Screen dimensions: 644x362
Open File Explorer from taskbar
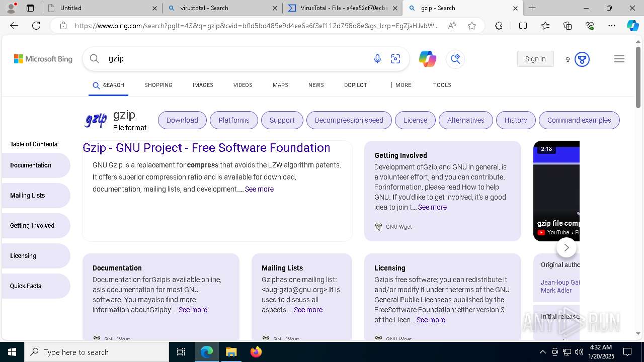(x=231, y=352)
